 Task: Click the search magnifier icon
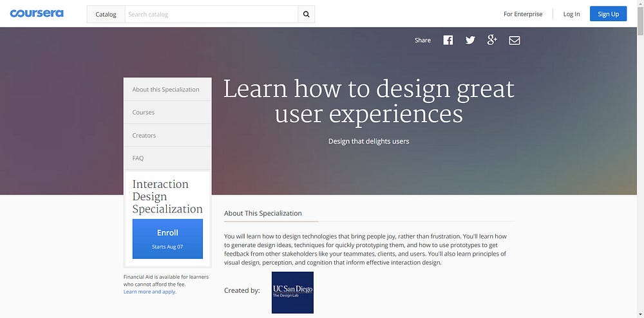(x=306, y=14)
